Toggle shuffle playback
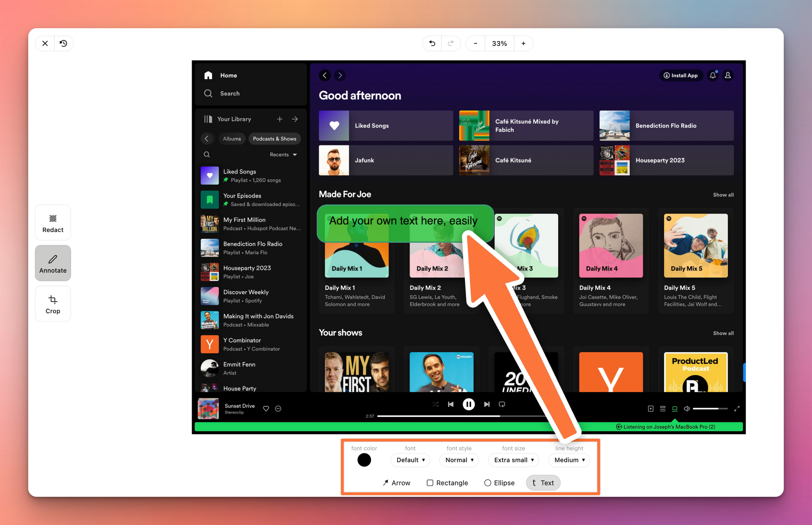This screenshot has width=812, height=525. [436, 404]
